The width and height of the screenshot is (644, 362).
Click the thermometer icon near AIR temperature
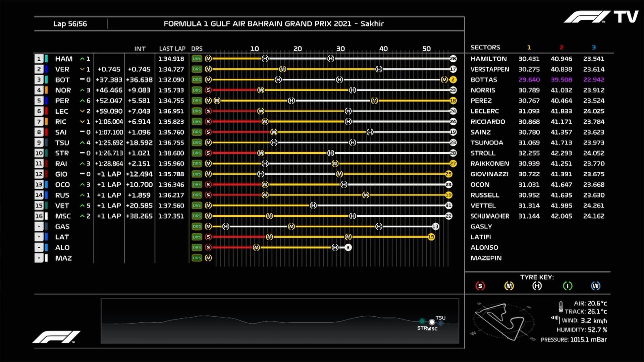[560, 307]
